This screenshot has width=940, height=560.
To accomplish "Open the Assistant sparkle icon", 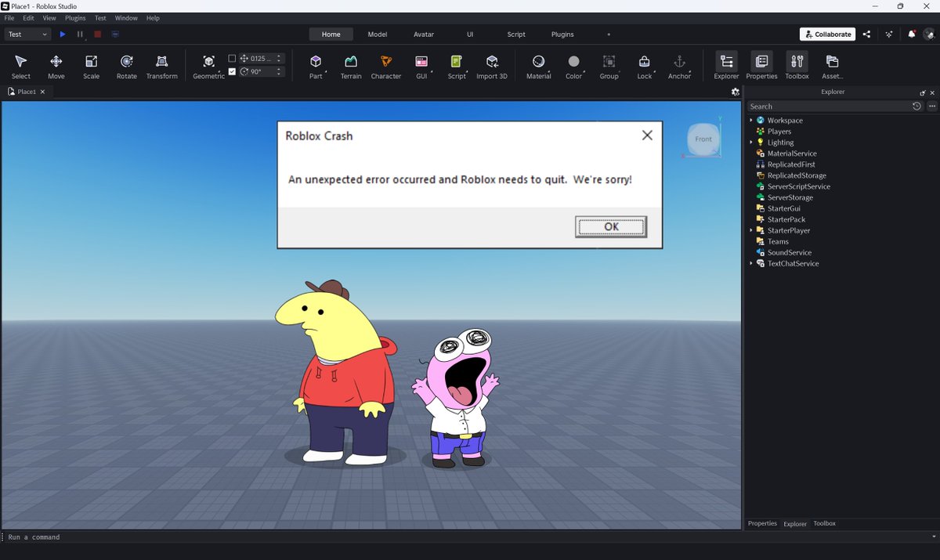I will tap(889, 34).
